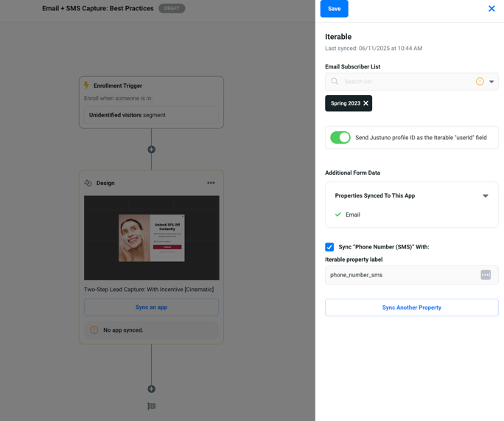This screenshot has width=504, height=421.
Task: Add a step via the lower plus icon
Action: [x=151, y=389]
